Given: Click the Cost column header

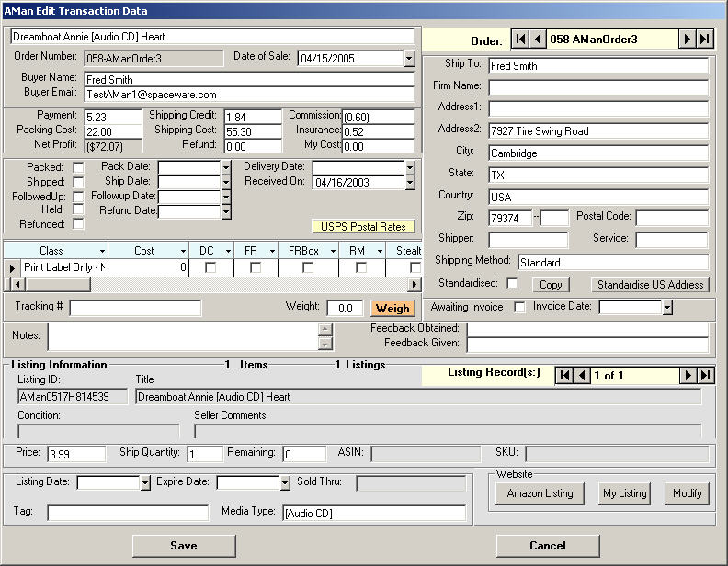Looking at the screenshot, I should click(x=144, y=251).
